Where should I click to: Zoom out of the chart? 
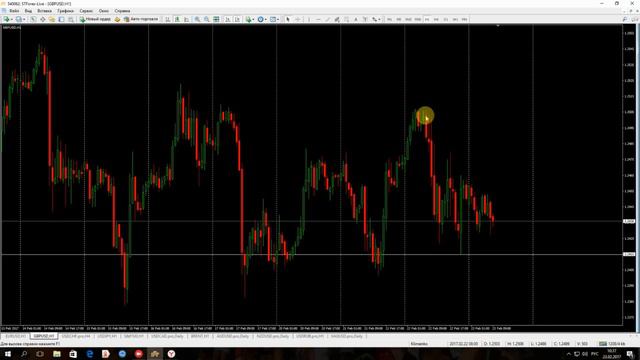coord(207,19)
